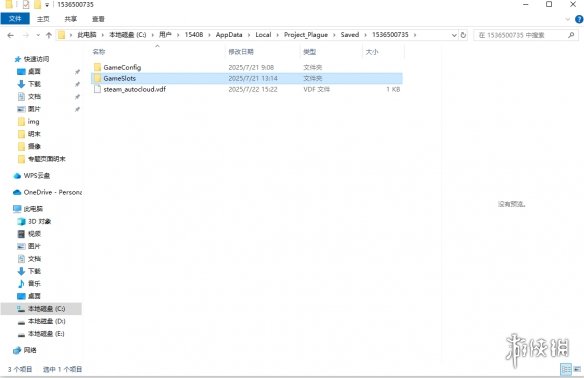Click the search magnifier icon

[x=571, y=35]
